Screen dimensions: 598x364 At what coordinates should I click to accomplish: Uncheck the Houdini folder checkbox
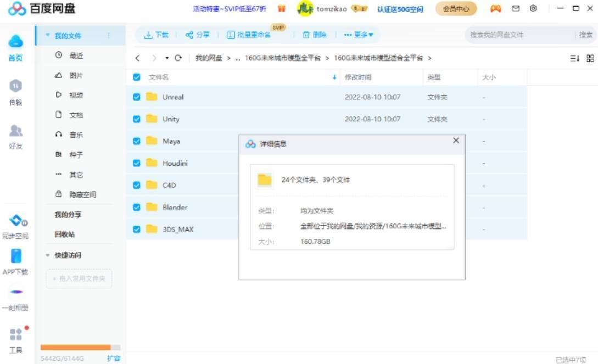[x=137, y=163]
